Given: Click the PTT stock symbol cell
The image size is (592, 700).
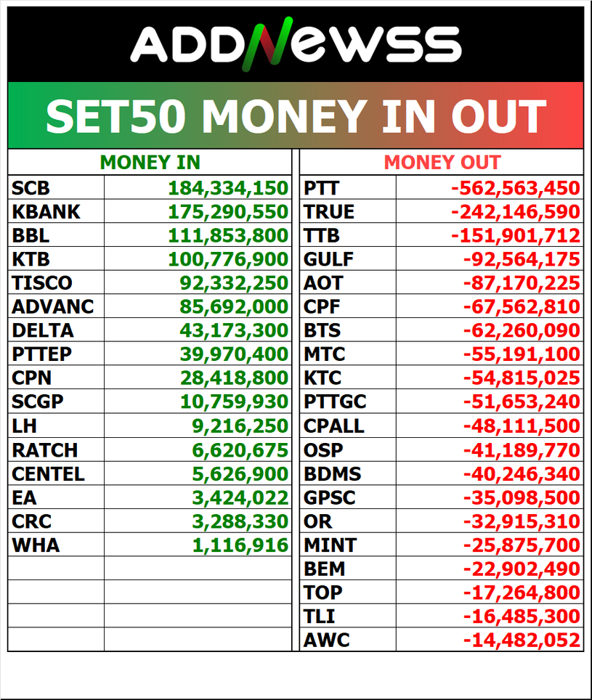Looking at the screenshot, I should (x=321, y=188).
